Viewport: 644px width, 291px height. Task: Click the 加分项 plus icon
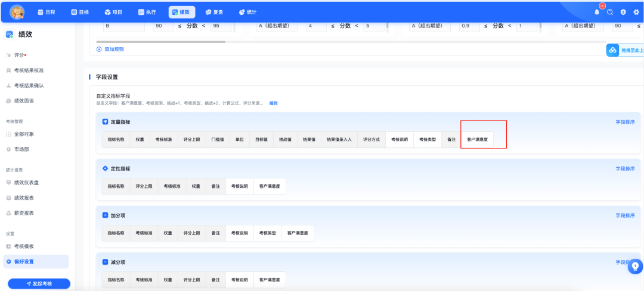point(106,215)
